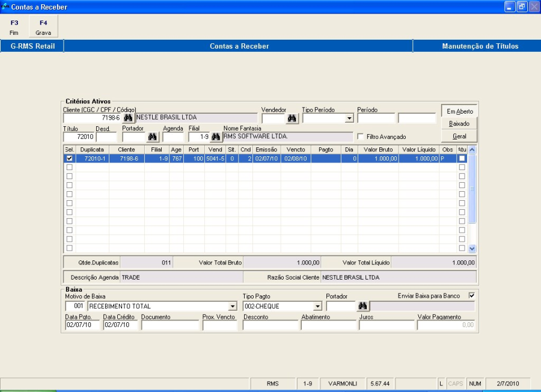Open the Filial lookup binoculars icon
The height and width of the screenshot is (392, 541).
[x=216, y=137]
